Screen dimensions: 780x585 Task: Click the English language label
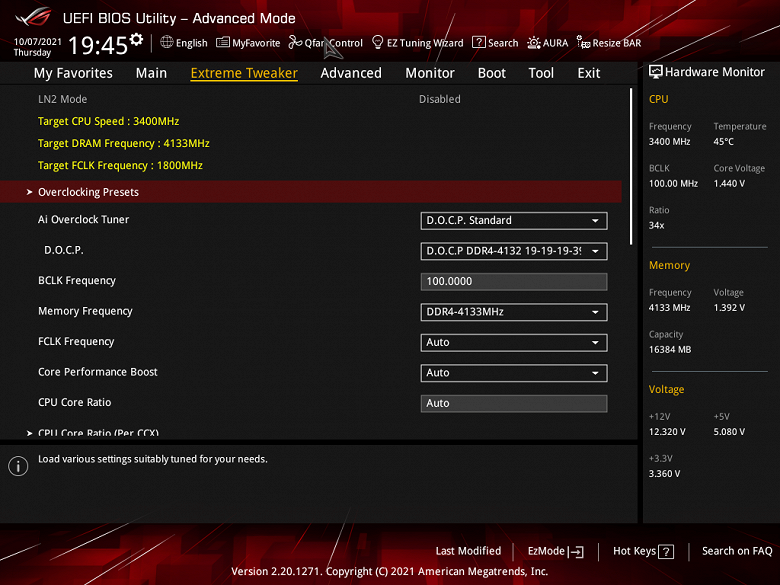[192, 43]
